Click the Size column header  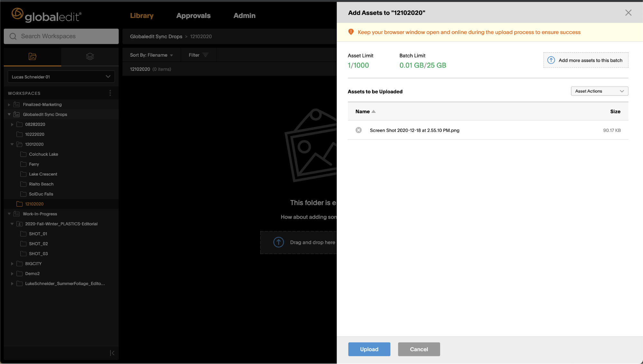click(x=615, y=112)
